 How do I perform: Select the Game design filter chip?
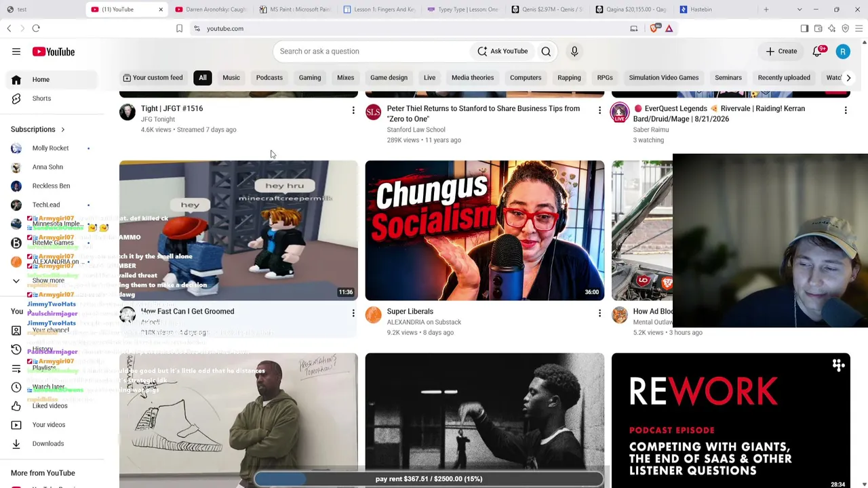(x=389, y=78)
